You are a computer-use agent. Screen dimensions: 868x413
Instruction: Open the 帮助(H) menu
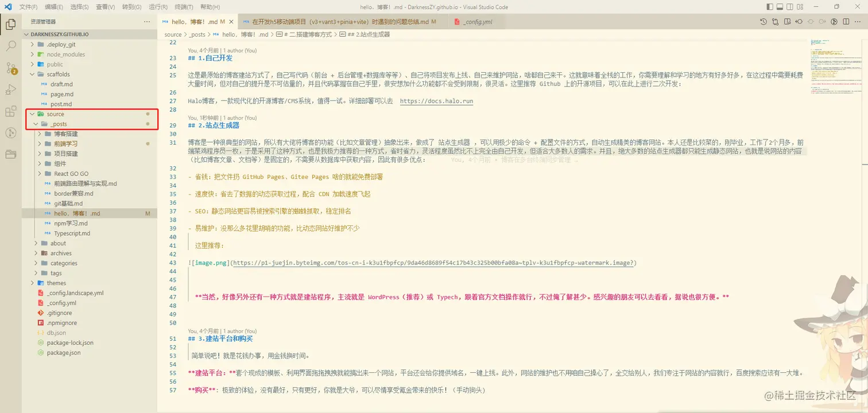tap(210, 7)
